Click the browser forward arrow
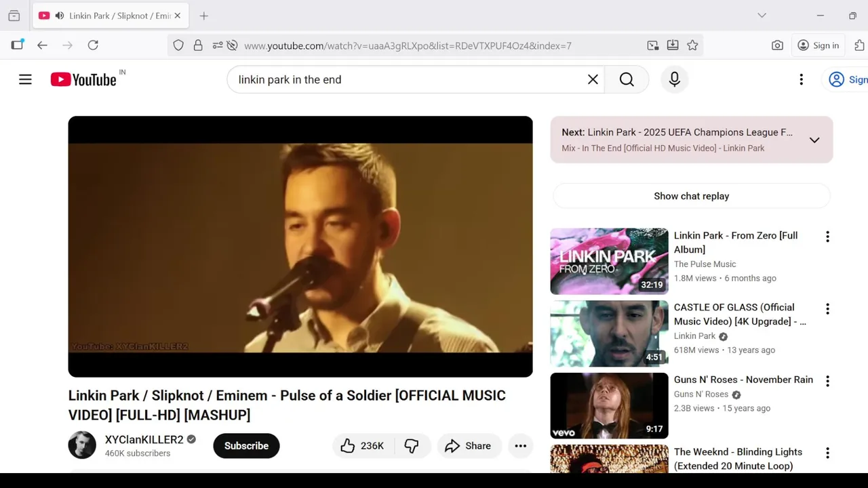The height and width of the screenshot is (488, 868). (x=67, y=45)
